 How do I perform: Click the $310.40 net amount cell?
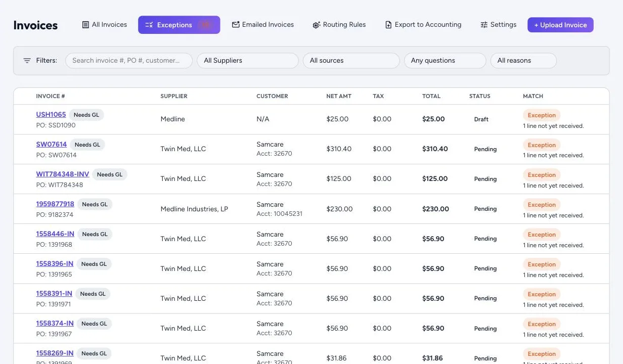339,149
